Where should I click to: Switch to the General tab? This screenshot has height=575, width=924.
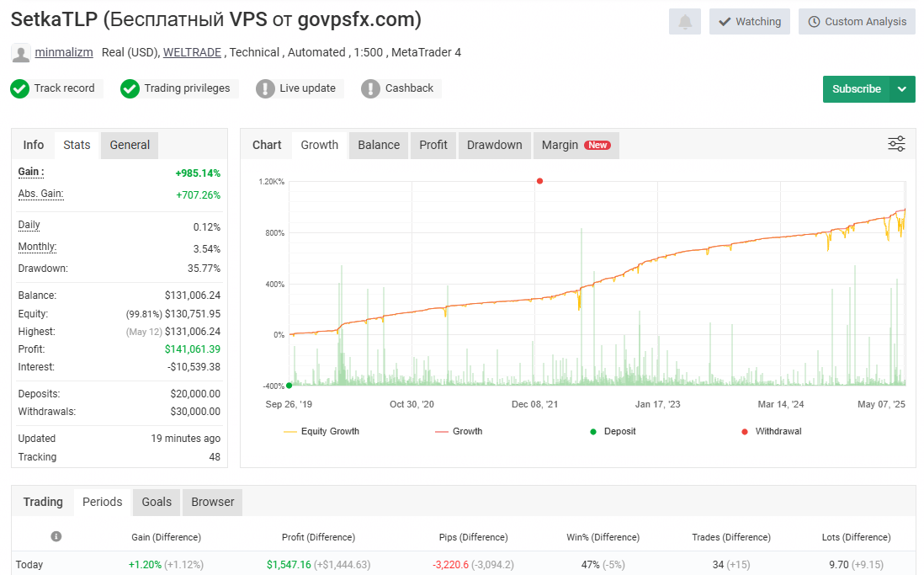click(x=130, y=145)
